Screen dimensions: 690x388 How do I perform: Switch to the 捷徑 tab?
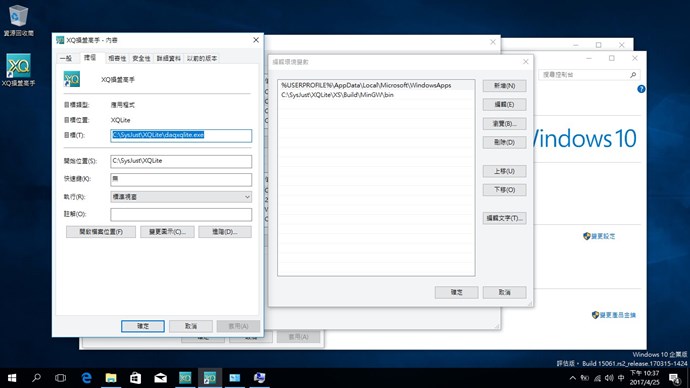(90, 58)
